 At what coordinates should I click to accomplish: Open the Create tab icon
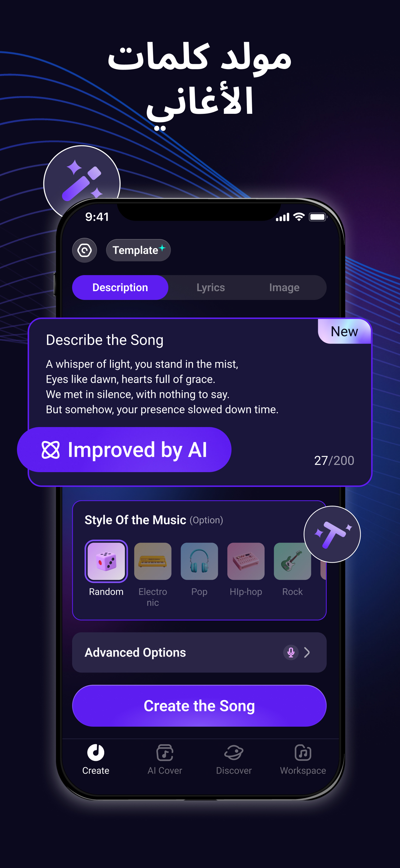(96, 753)
